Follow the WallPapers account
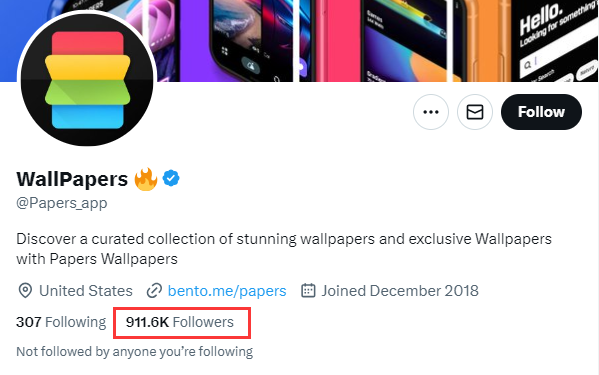Viewport: 599px width, 375px height. coord(541,112)
